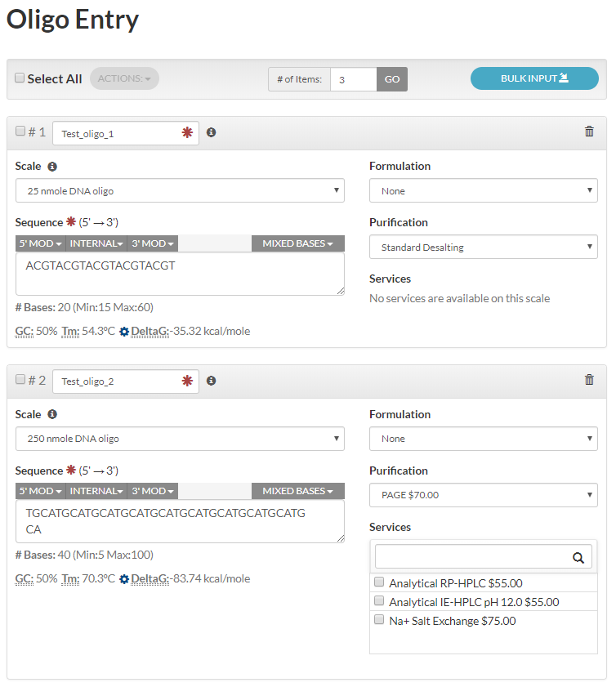Viewport: 616px width, 687px height.
Task: Open Scale dropdown showing 250 nmole DNA oligo
Action: click(180, 439)
